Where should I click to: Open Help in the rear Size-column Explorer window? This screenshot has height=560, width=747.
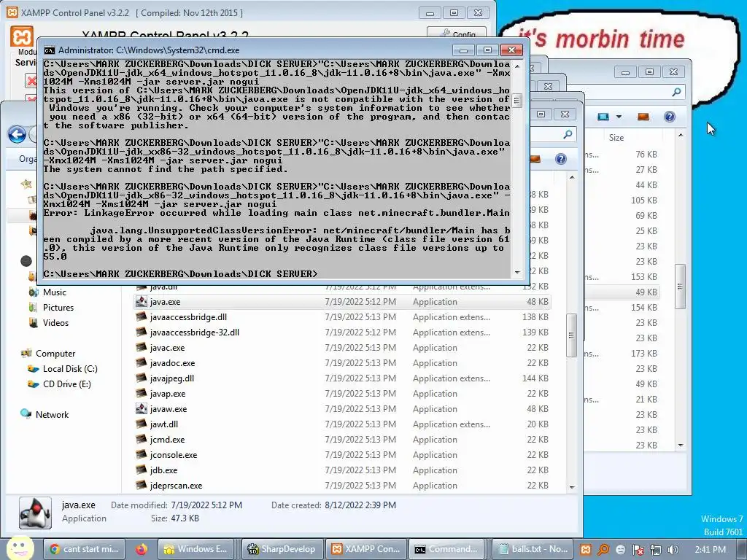click(670, 117)
